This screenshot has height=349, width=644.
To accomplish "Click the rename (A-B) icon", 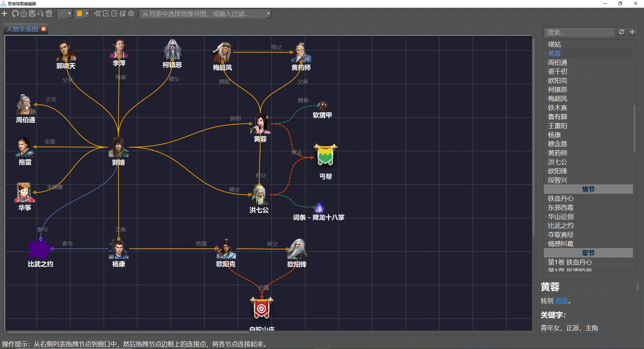I will [x=41, y=13].
